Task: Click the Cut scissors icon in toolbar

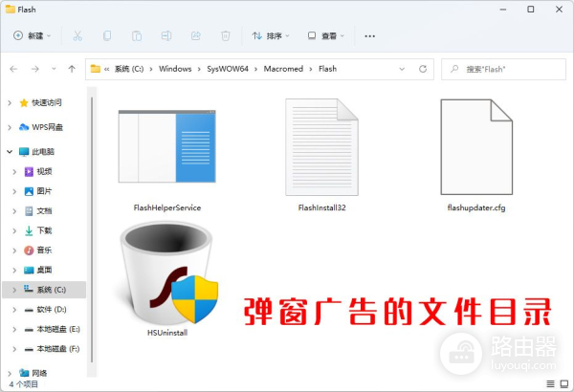Action: (x=77, y=36)
